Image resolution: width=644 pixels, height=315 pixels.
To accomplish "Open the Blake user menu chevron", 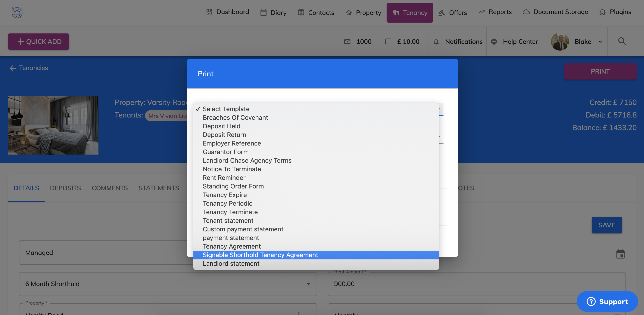I will point(600,42).
